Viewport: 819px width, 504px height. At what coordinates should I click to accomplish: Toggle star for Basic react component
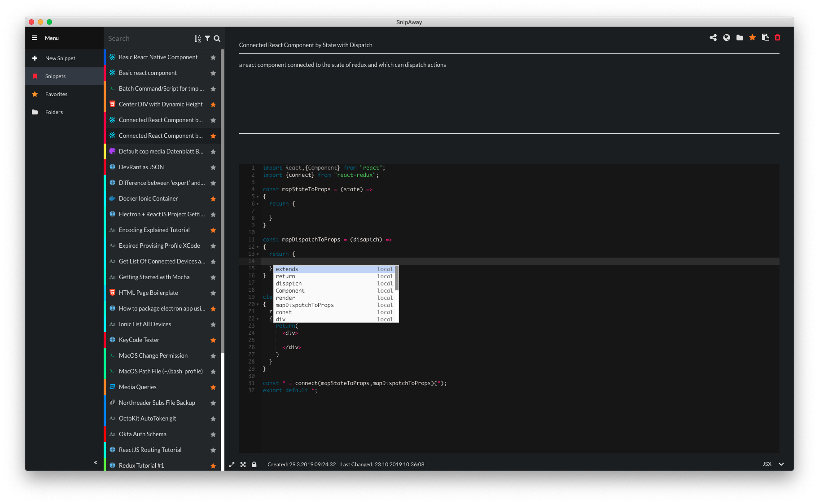(213, 73)
